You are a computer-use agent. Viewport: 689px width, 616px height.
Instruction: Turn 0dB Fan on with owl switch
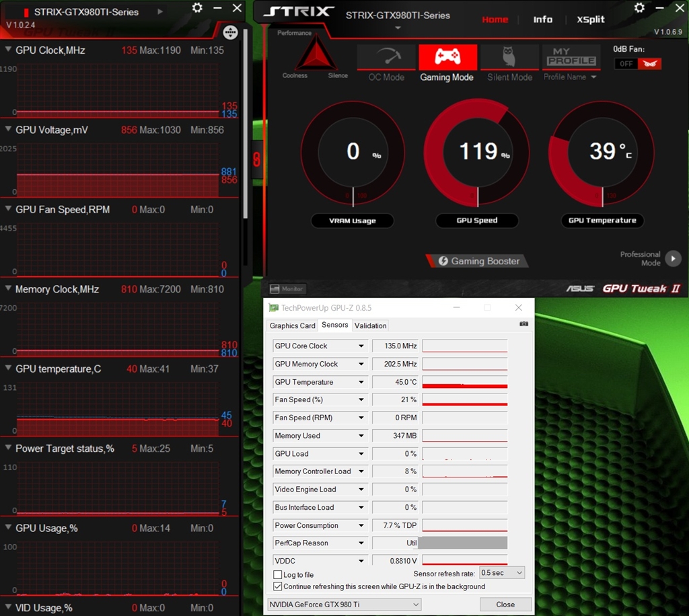pyautogui.click(x=649, y=64)
